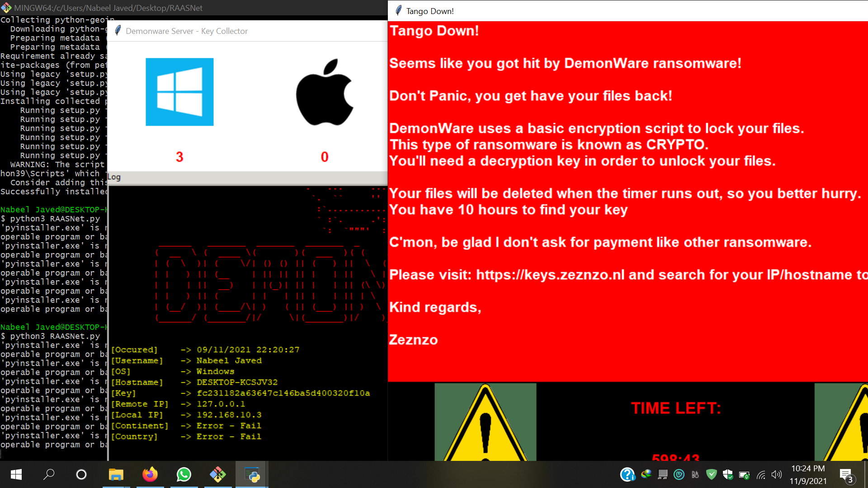Image resolution: width=868 pixels, height=488 pixels.
Task: Click the Wi-Fi network tray icon
Action: 760,474
